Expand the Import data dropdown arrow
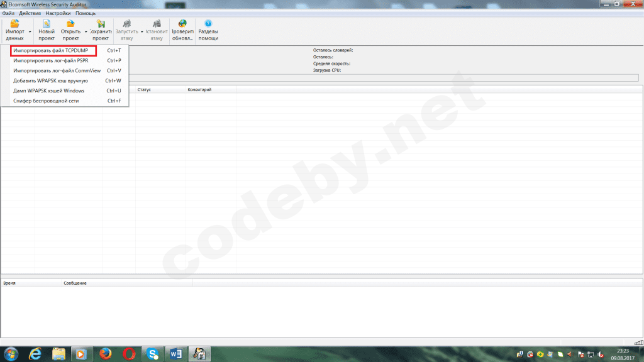 click(30, 31)
